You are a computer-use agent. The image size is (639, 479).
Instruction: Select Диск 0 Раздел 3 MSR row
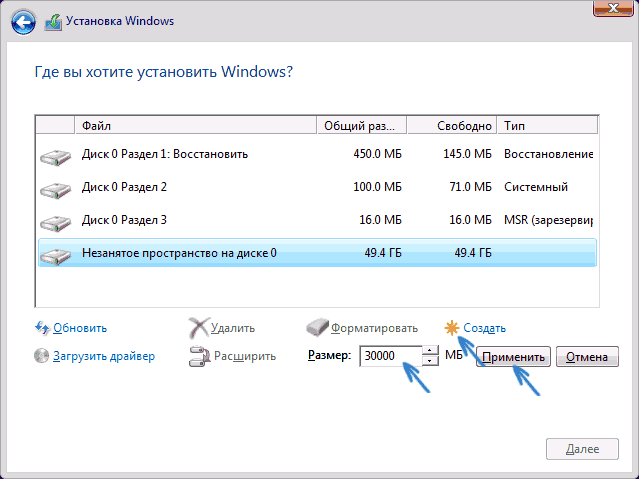(317, 220)
